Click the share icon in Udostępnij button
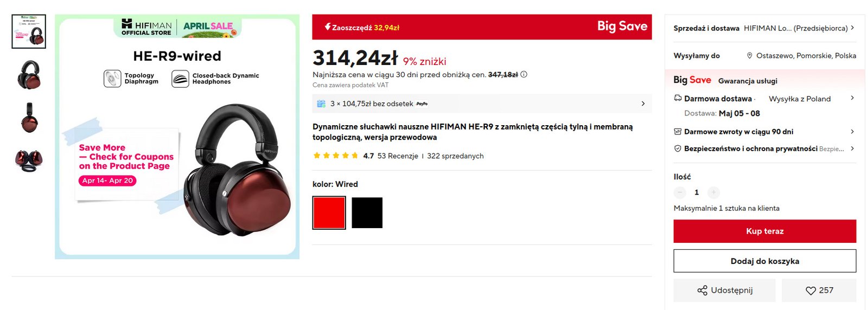The height and width of the screenshot is (310, 868). tap(702, 290)
